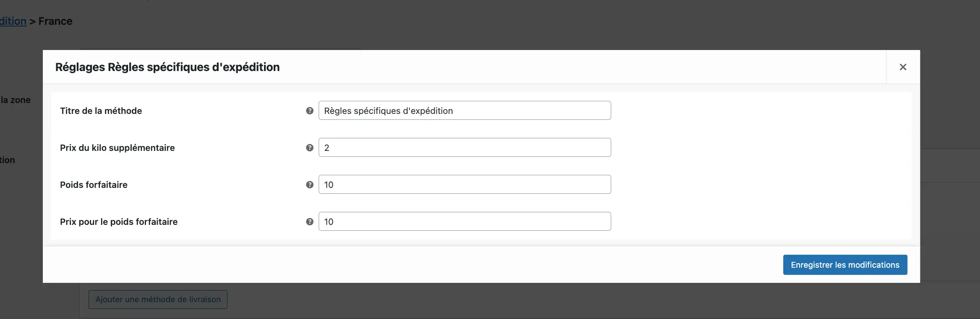Click Ajouter une méthode de livraison button

tap(158, 300)
